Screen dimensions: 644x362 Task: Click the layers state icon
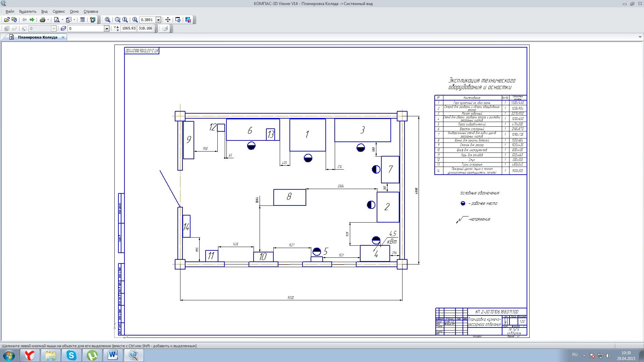click(63, 28)
